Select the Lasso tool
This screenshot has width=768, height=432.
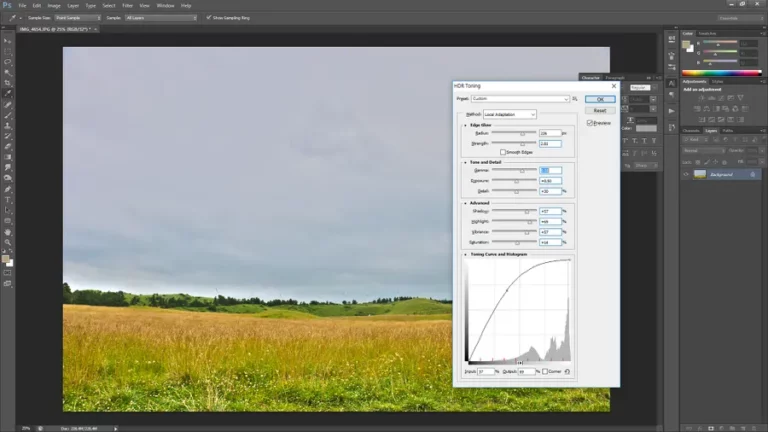coord(8,62)
